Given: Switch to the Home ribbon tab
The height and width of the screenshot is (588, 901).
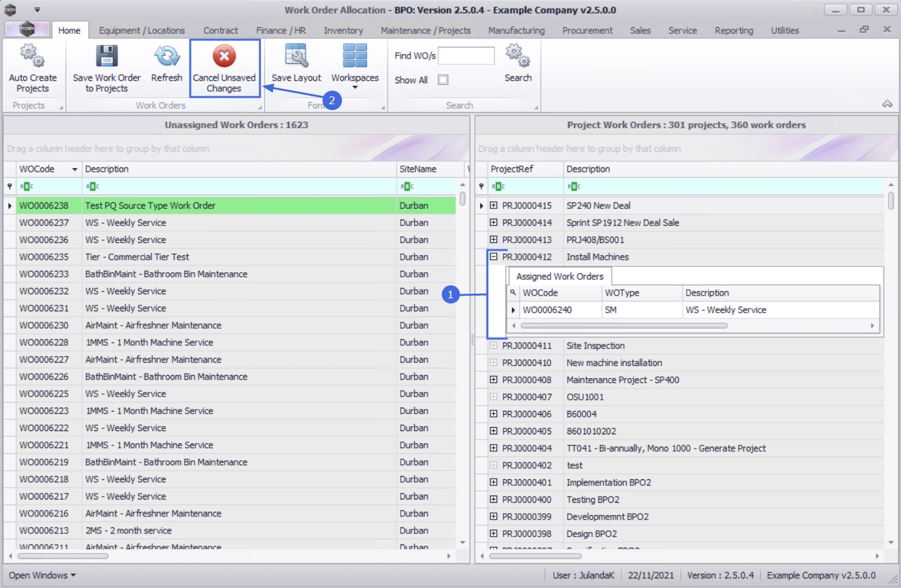Looking at the screenshot, I should coord(69,30).
